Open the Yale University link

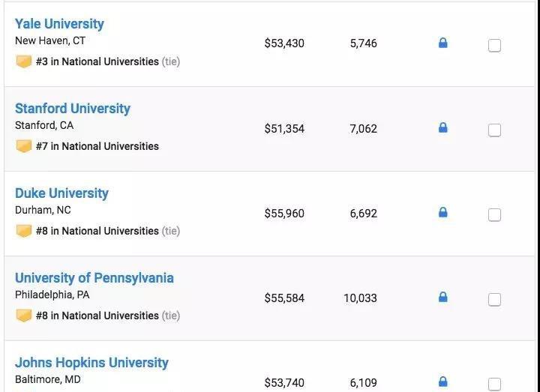pyautogui.click(x=59, y=24)
